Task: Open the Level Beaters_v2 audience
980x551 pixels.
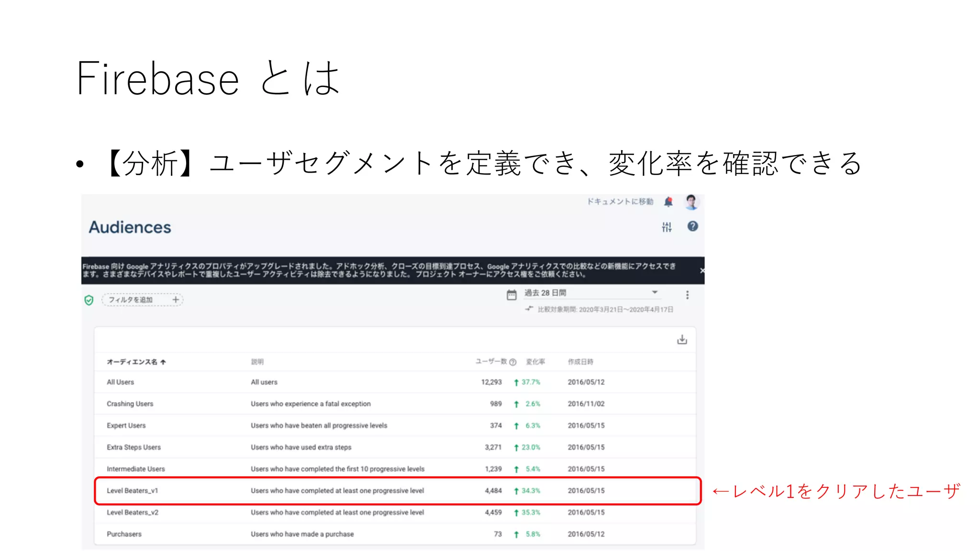Action: click(x=133, y=512)
